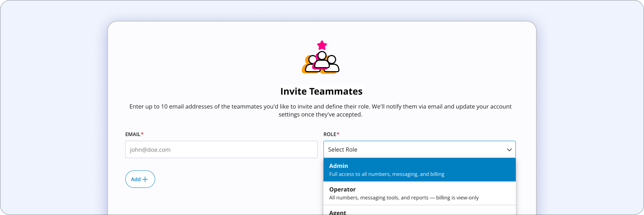
Task: Click the teammates illustration icon
Action: (321, 57)
